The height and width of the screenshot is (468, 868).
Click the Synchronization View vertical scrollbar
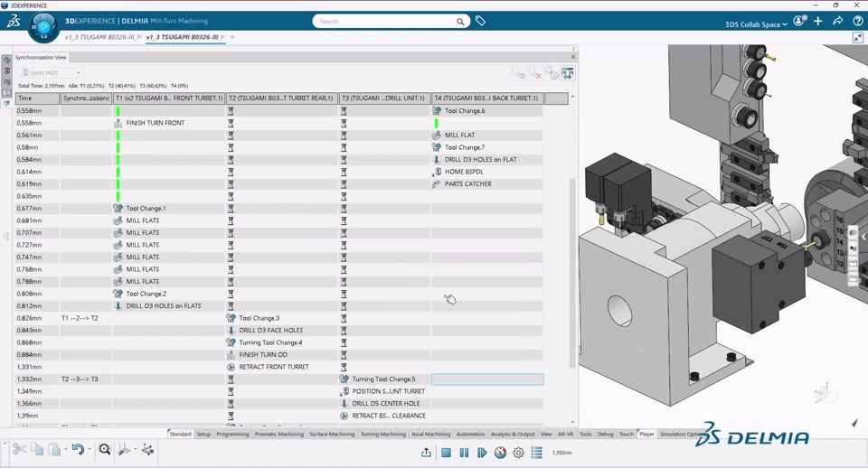click(x=572, y=274)
